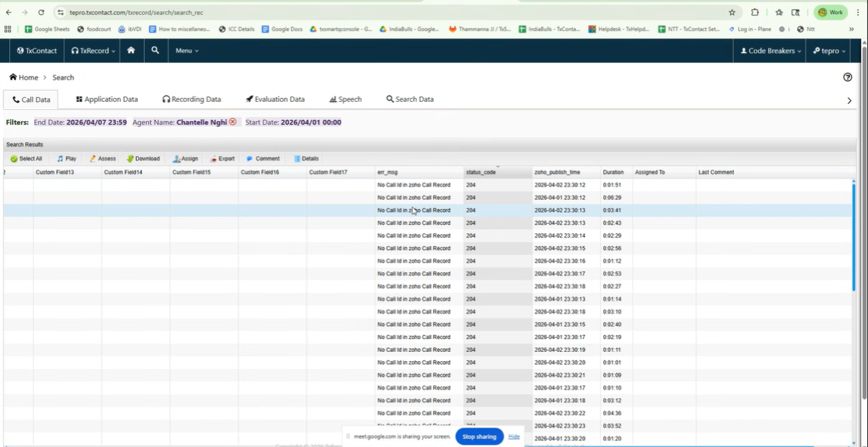
Task: Export the search results
Action: pos(223,159)
